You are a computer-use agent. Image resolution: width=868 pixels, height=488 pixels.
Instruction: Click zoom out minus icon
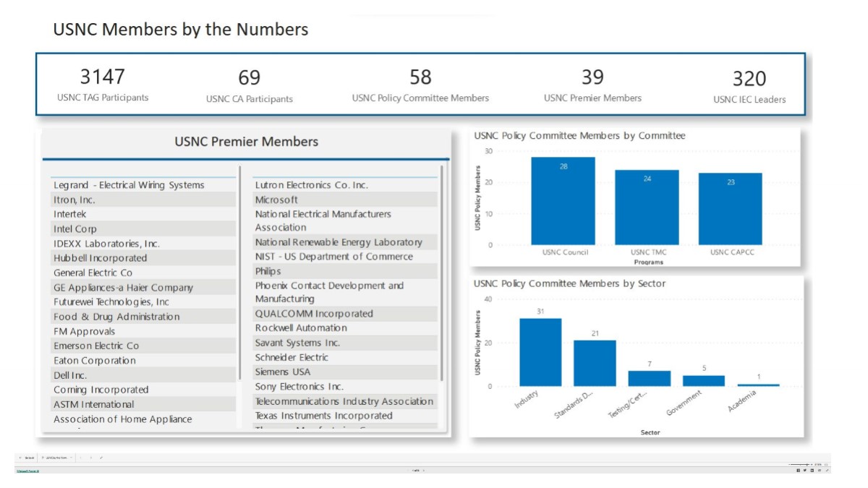[x=789, y=464]
